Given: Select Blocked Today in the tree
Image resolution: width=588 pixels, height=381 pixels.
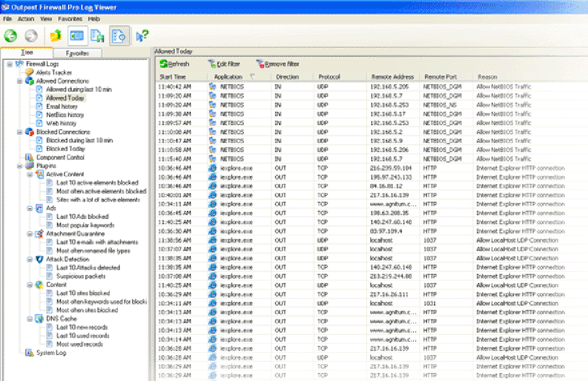Looking at the screenshot, I should (x=65, y=149).
